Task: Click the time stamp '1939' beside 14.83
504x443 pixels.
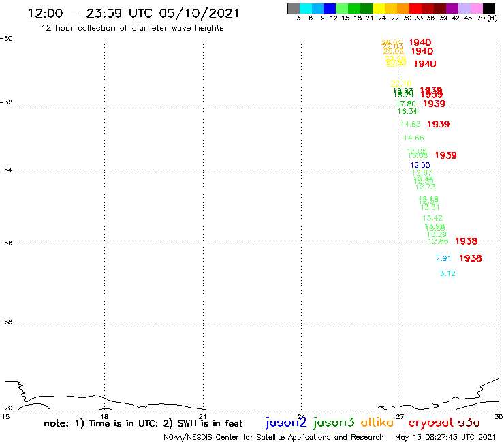Action: point(439,125)
